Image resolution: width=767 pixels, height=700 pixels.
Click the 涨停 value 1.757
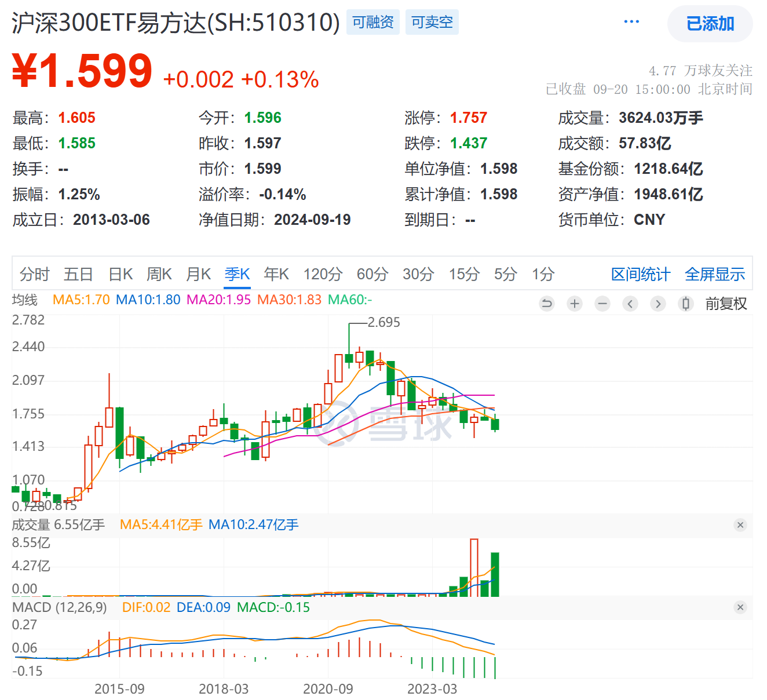(x=469, y=118)
